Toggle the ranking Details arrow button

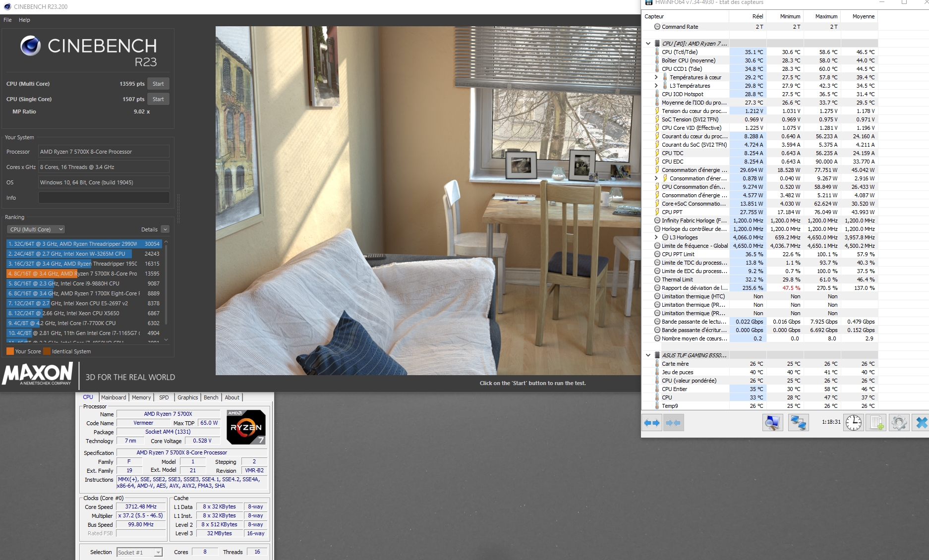165,229
